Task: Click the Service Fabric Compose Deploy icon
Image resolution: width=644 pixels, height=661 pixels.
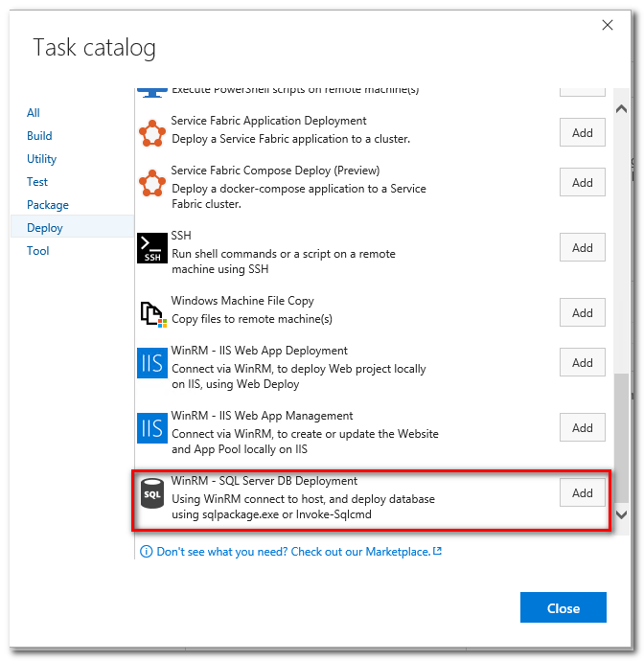Action: click(x=151, y=183)
